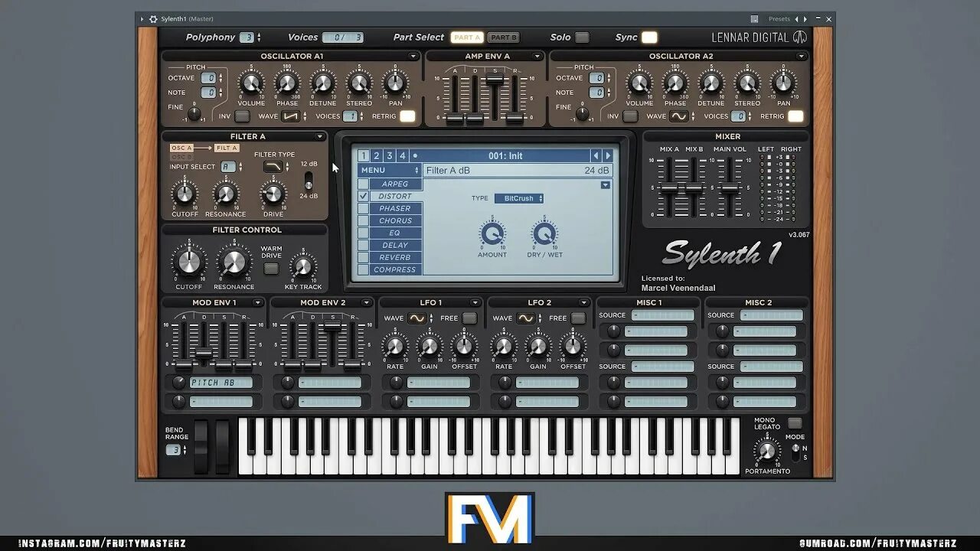Click Filter A filter type icon

point(273,166)
